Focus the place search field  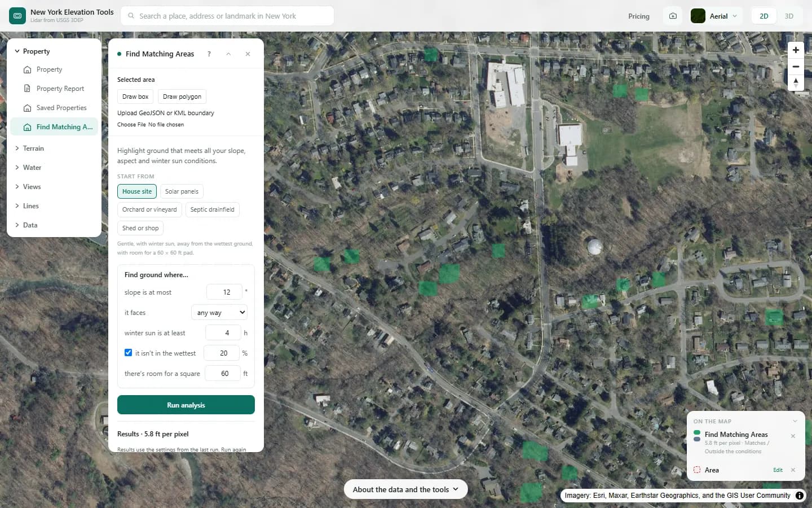(227, 16)
